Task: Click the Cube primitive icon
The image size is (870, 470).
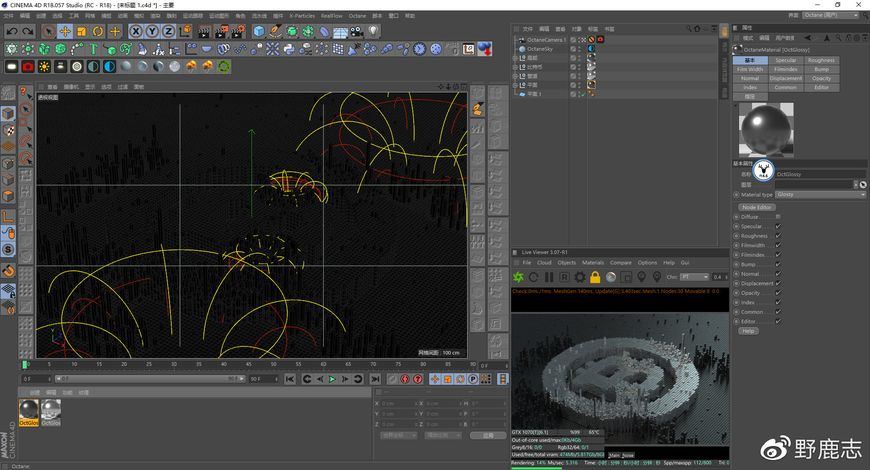Action: tap(259, 32)
